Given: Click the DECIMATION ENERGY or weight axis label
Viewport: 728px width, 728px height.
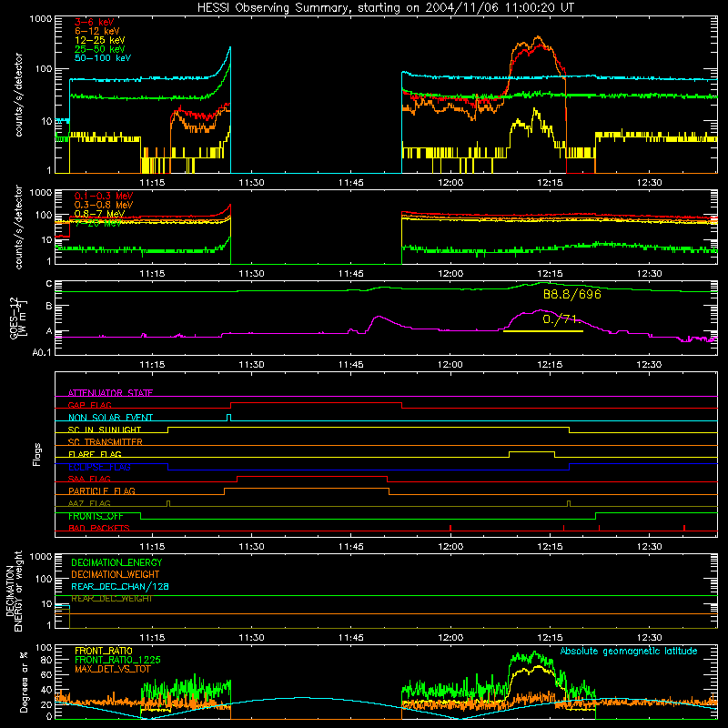Looking at the screenshot, I should 14,591.
